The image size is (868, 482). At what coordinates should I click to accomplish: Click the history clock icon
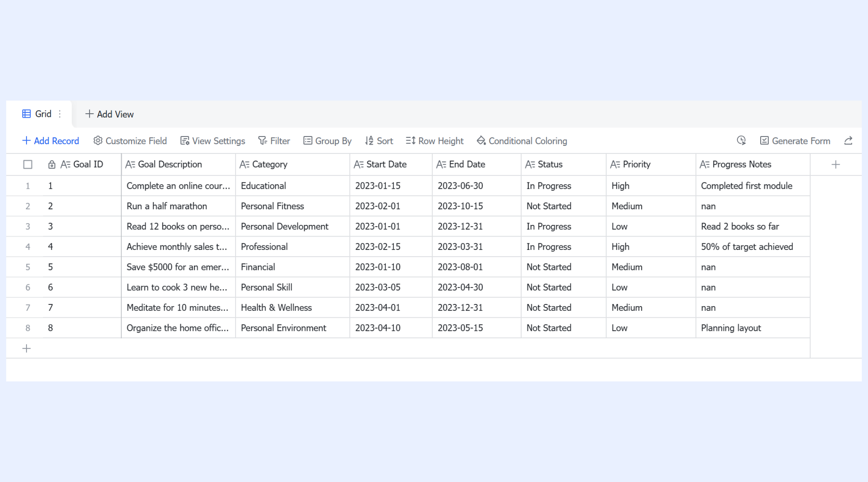tap(741, 141)
